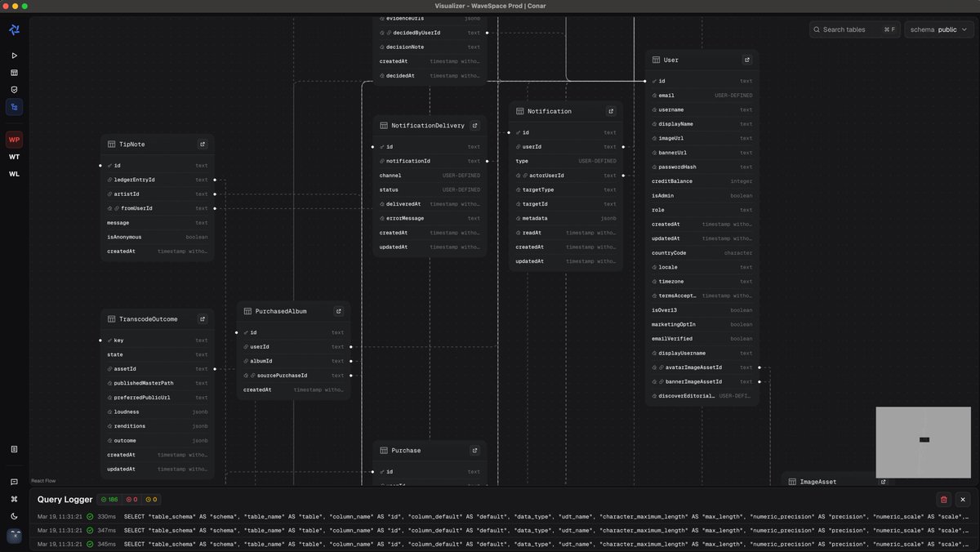Toggle dark mode with the moon icon
Viewport: 980px width, 552px height.
point(14,516)
